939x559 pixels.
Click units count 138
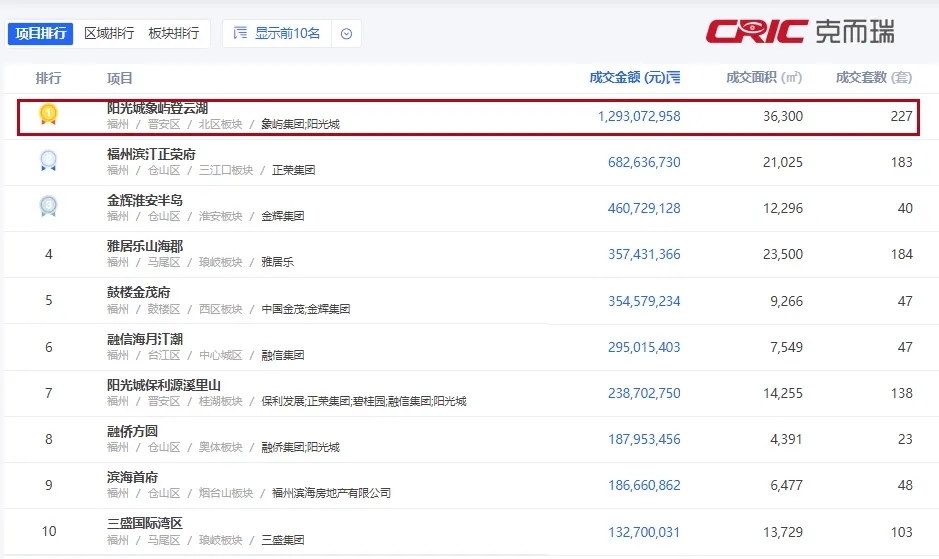[x=901, y=394]
